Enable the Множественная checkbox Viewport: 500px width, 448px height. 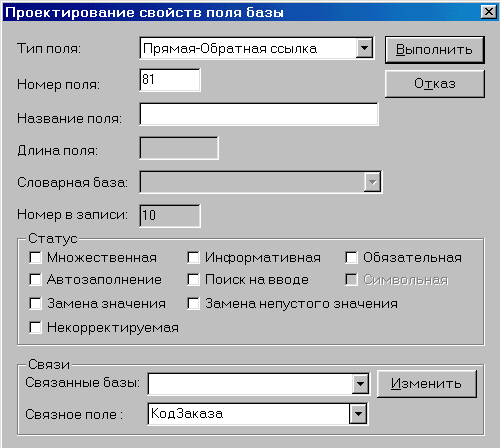(x=35, y=257)
